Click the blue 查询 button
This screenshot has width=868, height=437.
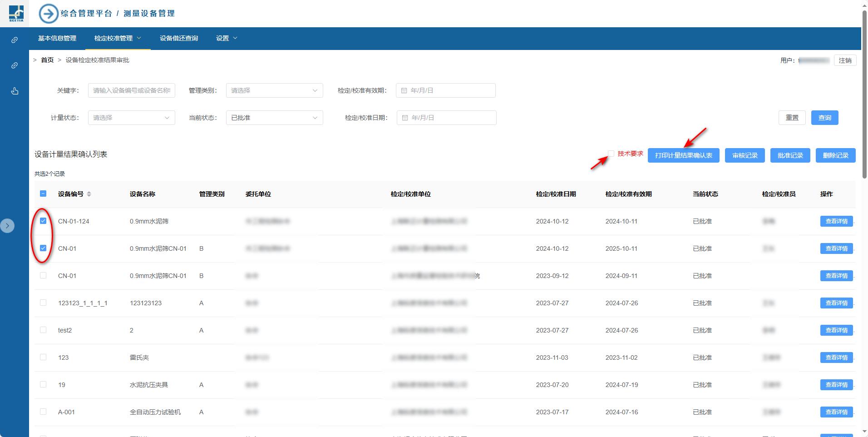(824, 118)
